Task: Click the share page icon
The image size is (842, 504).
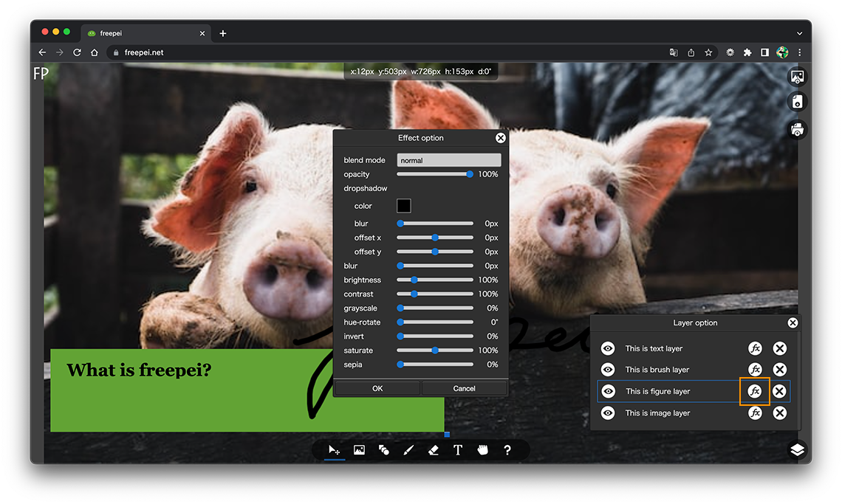Action: (691, 52)
